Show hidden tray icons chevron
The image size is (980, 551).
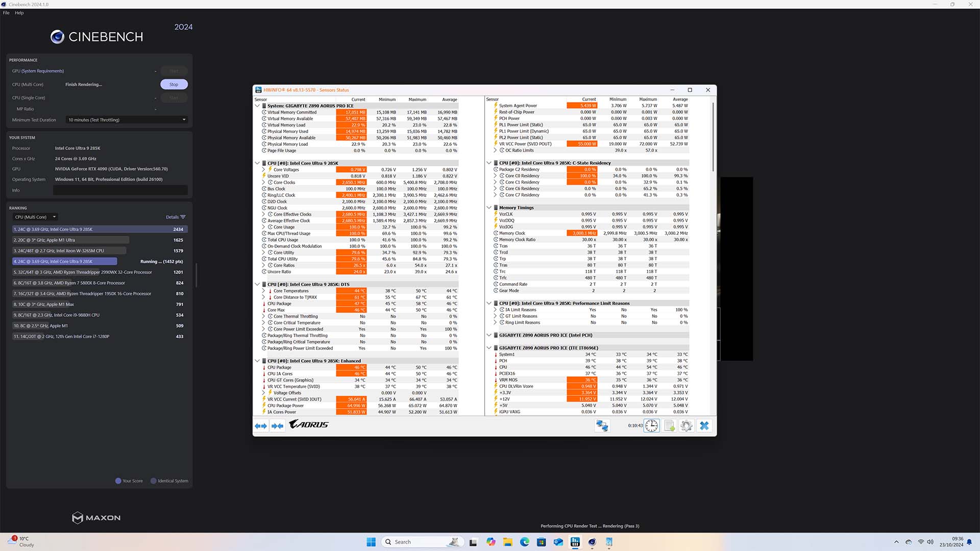point(896,542)
